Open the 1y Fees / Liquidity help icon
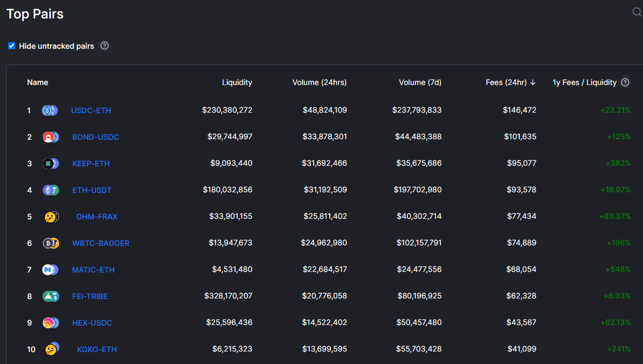 [625, 82]
